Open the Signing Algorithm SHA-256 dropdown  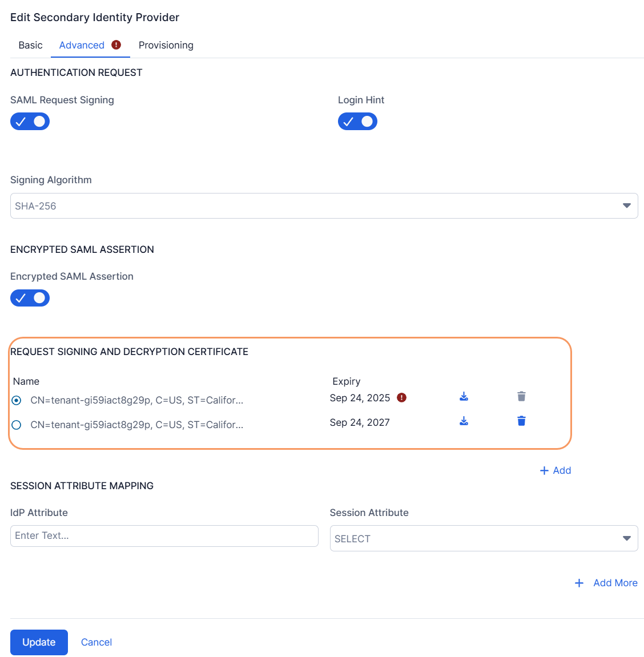tap(324, 206)
